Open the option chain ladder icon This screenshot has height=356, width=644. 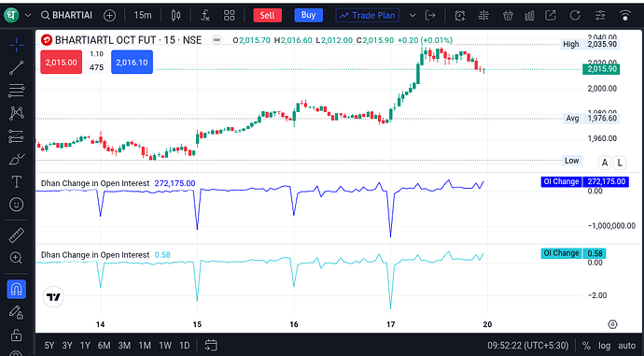click(x=483, y=16)
